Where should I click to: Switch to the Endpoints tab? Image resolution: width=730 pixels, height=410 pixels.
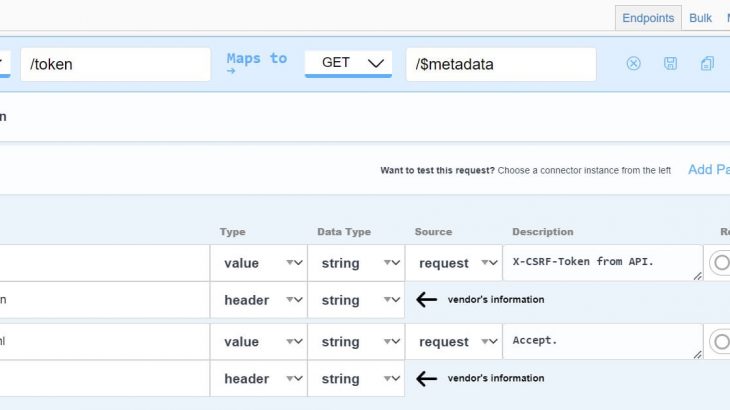click(648, 18)
